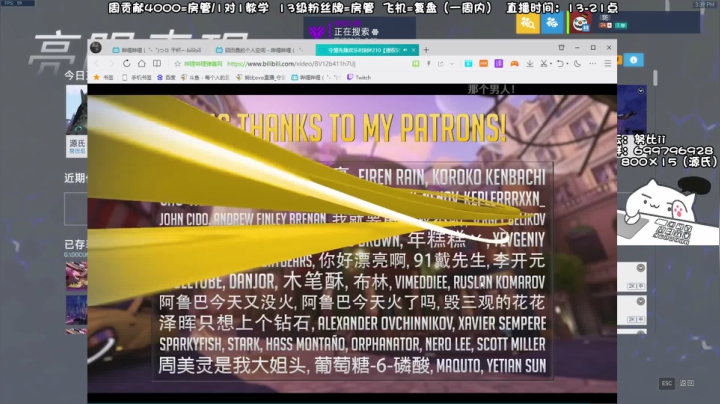Expand the second lower card dropdown arrow
Screen dimensions: 720x404
(641, 301)
